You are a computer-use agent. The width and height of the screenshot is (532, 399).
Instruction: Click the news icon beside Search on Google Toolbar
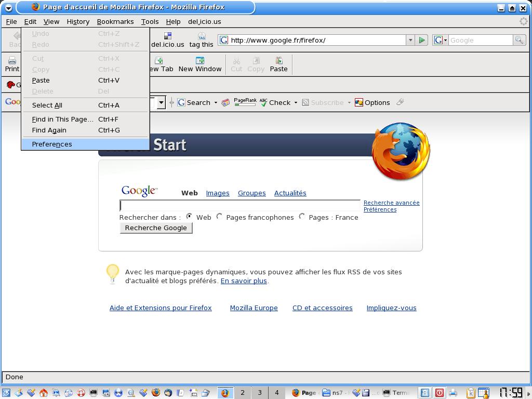coord(225,102)
